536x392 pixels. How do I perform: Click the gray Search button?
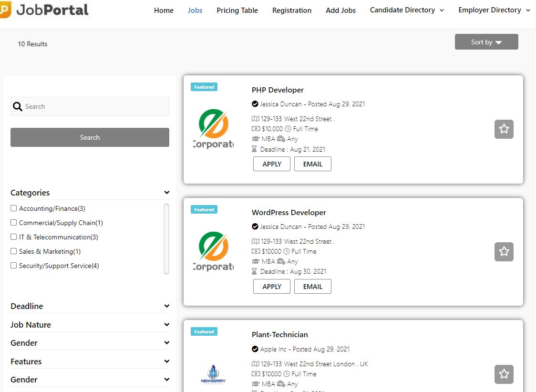click(x=90, y=137)
